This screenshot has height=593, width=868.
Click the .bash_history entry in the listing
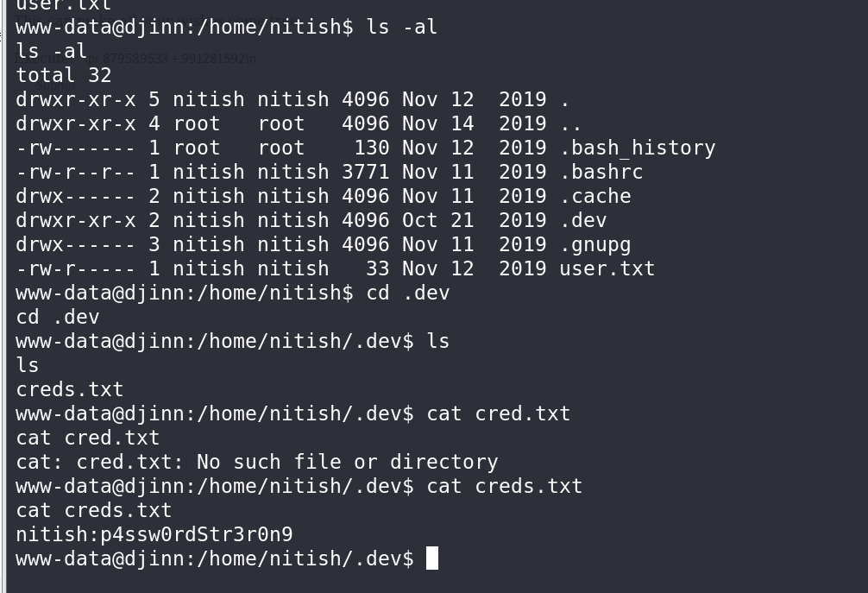(638, 148)
